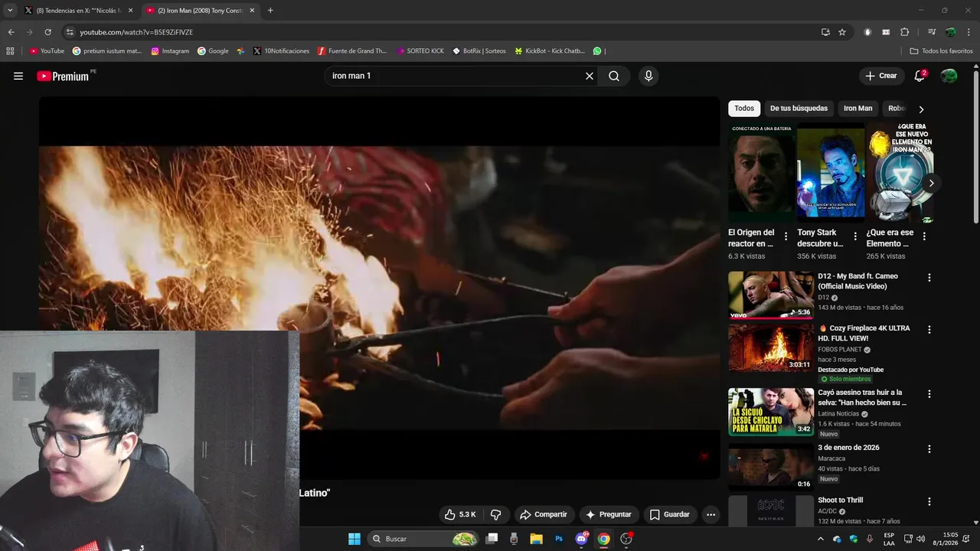Click the Crear button

point(880,76)
